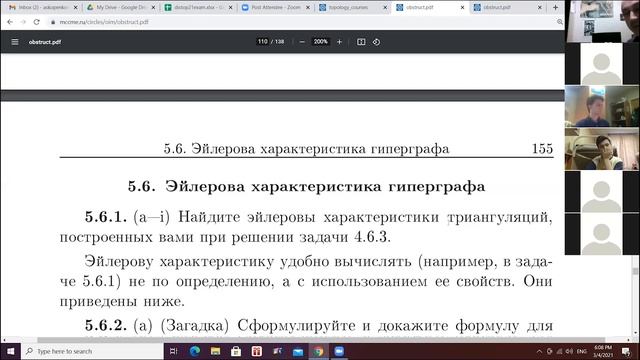The width and height of the screenshot is (640, 360).
Task: Zoom in the PDF with plus button
Action: (x=339, y=42)
